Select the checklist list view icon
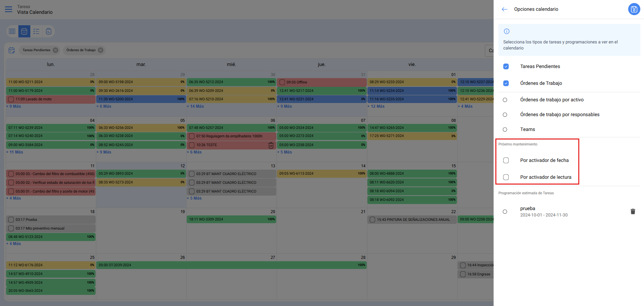This screenshot has height=306, width=644. 36,31
